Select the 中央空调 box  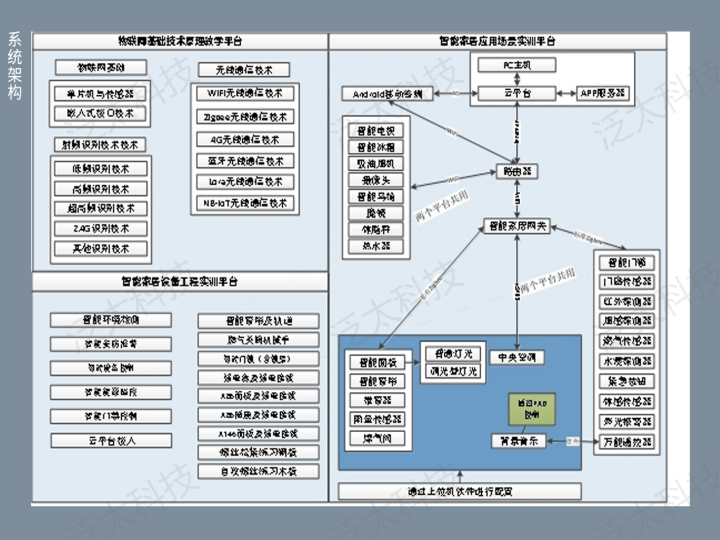pos(516,357)
